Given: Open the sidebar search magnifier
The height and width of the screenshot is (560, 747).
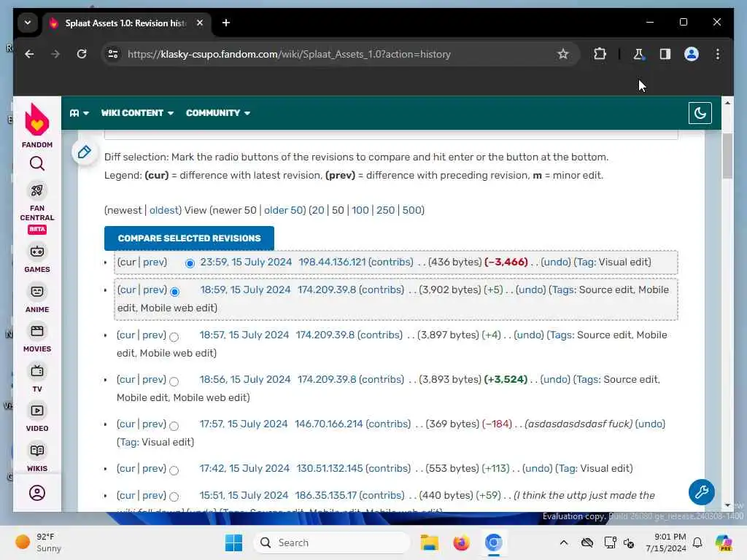Looking at the screenshot, I should point(37,164).
